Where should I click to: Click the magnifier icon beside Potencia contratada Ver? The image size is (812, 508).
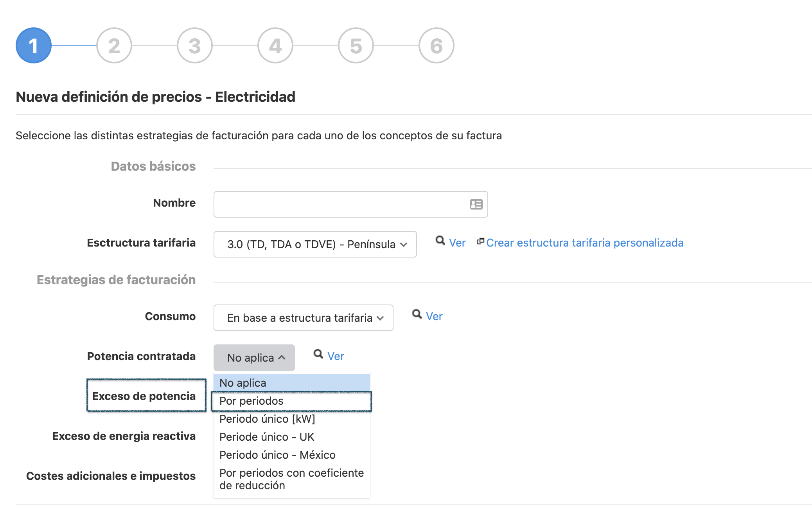318,354
